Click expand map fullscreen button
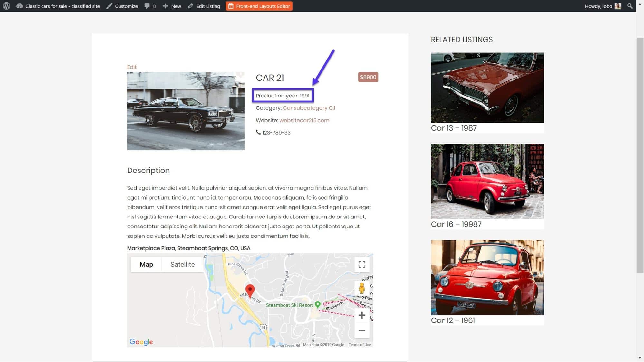 361,264
